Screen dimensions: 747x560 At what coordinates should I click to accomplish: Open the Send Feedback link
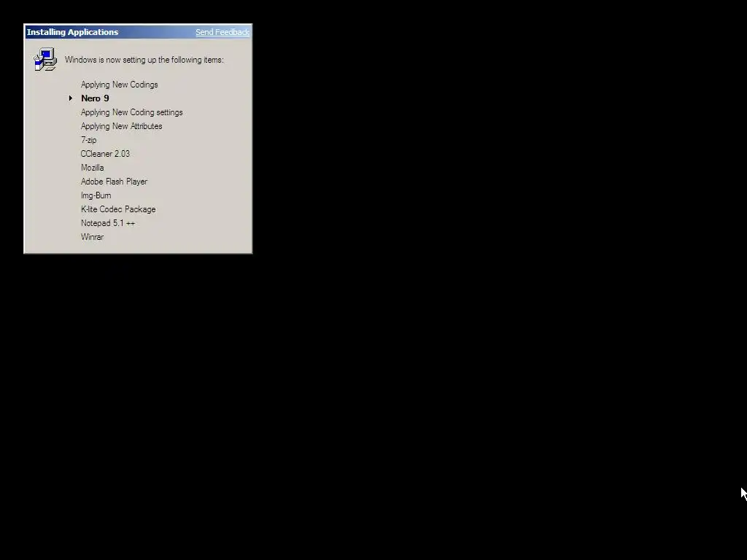pyautogui.click(x=222, y=32)
